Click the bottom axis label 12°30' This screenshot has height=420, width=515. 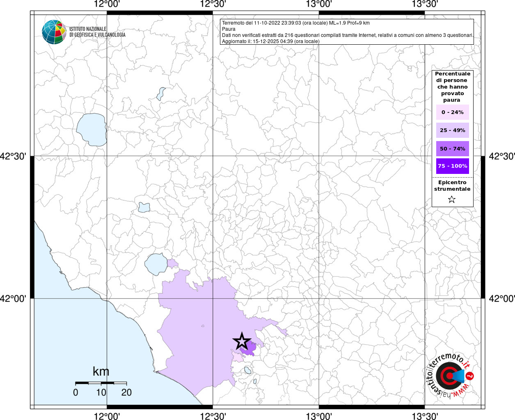(x=213, y=416)
